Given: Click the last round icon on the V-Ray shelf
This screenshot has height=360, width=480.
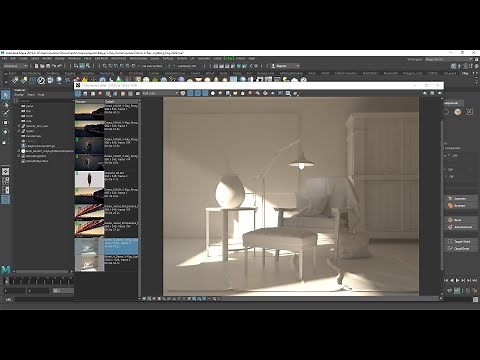Looking at the screenshot, I should [x=303, y=80].
